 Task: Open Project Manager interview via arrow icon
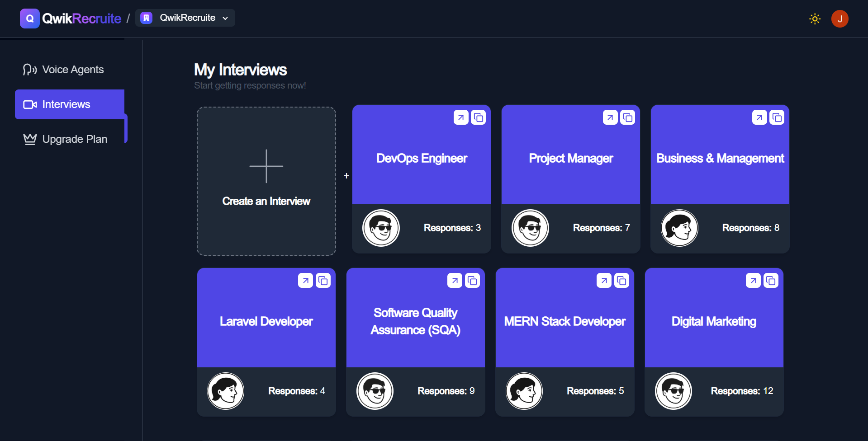pos(610,117)
